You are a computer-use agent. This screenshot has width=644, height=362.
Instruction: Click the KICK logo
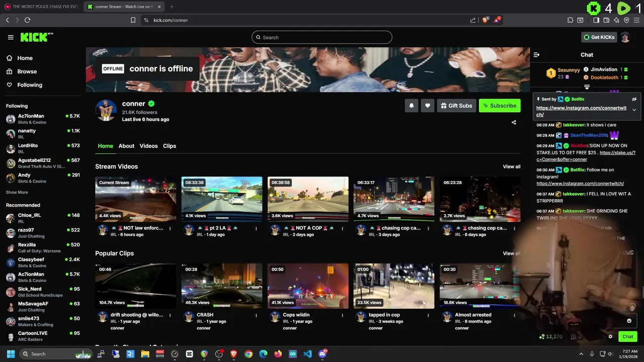(36, 37)
